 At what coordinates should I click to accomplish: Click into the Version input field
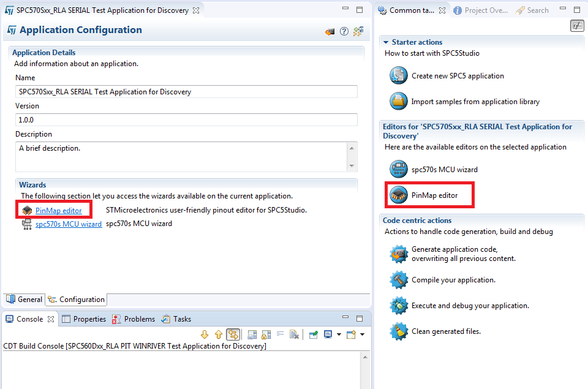pos(186,120)
